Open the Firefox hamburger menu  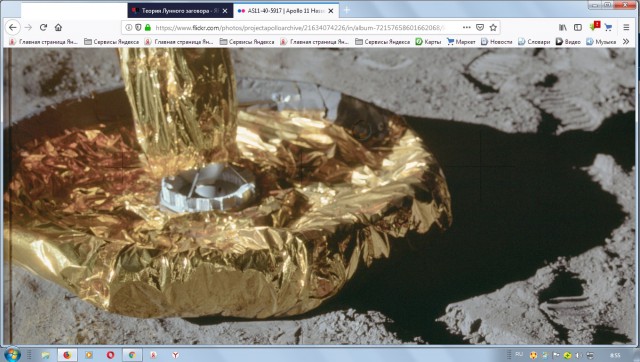pos(626,27)
